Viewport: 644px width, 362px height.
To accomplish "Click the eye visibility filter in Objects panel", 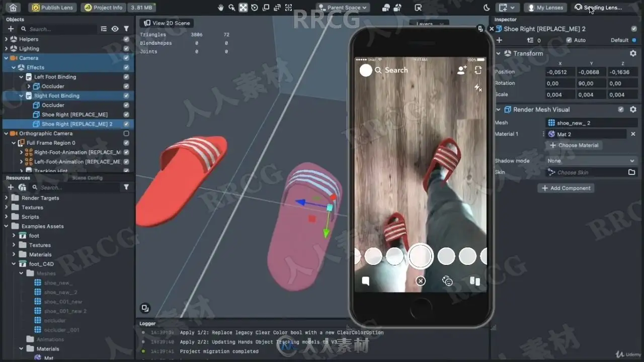I will click(x=115, y=29).
